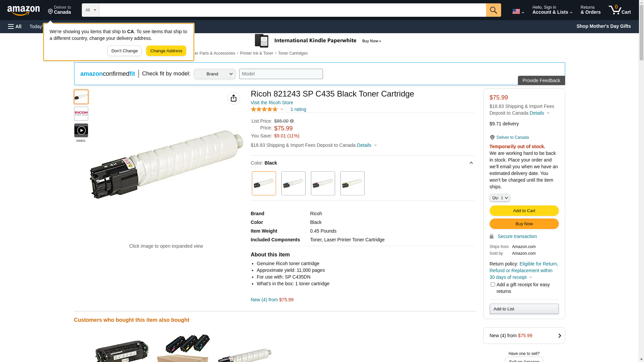Open Shop Mother's Day Gifts nav item
644x362 pixels.
click(x=603, y=26)
